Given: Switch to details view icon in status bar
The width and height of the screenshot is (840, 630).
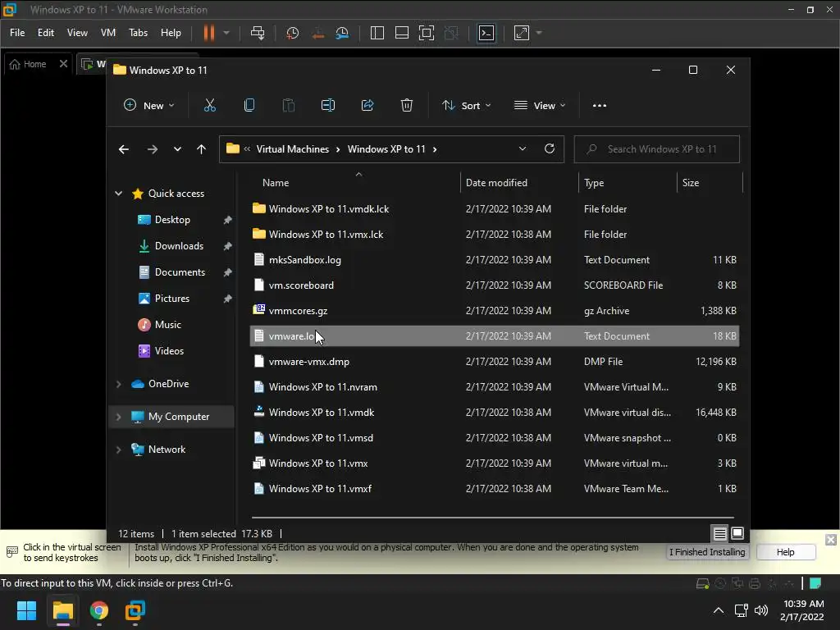Looking at the screenshot, I should click(720, 533).
